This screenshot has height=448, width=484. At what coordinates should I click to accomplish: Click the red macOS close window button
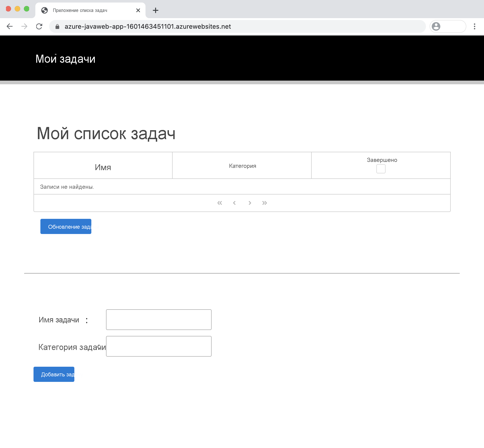point(8,9)
